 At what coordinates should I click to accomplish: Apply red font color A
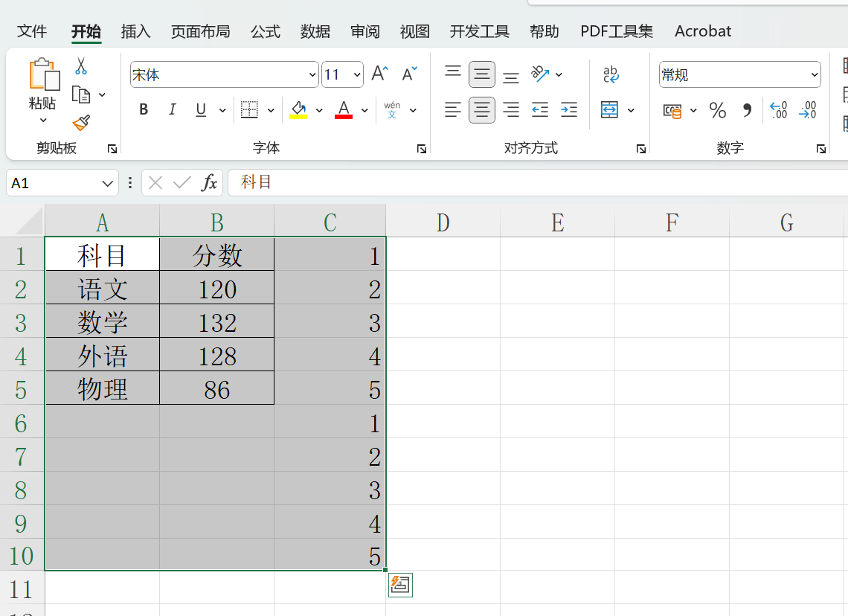point(344,110)
